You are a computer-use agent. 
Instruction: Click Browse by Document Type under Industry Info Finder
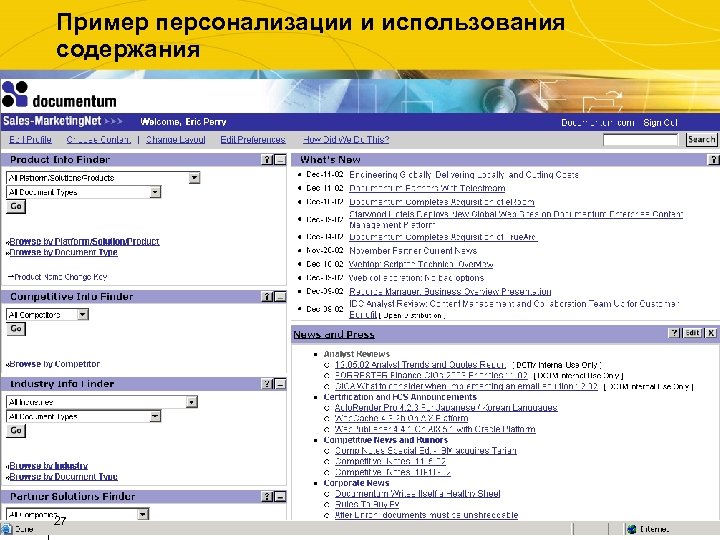tap(63, 477)
